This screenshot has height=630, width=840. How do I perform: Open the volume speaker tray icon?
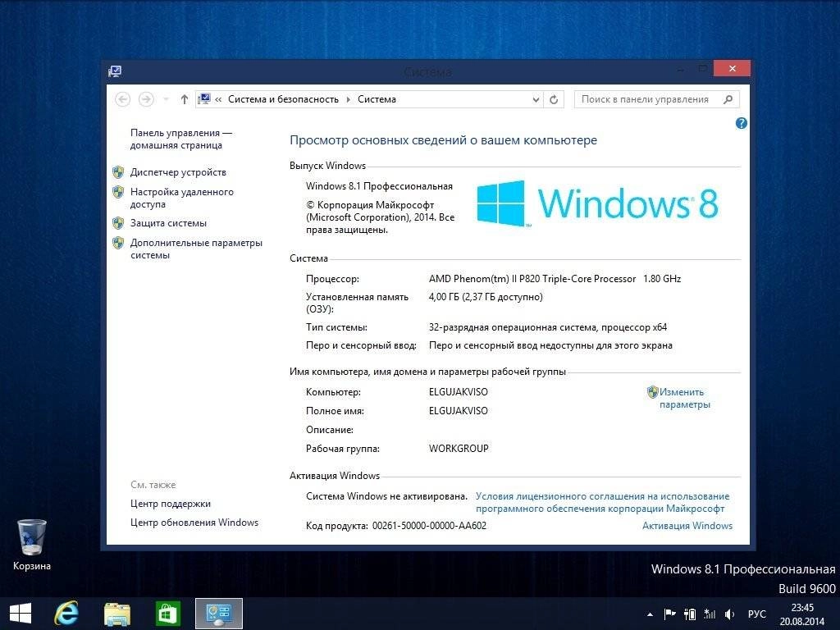[x=729, y=614]
